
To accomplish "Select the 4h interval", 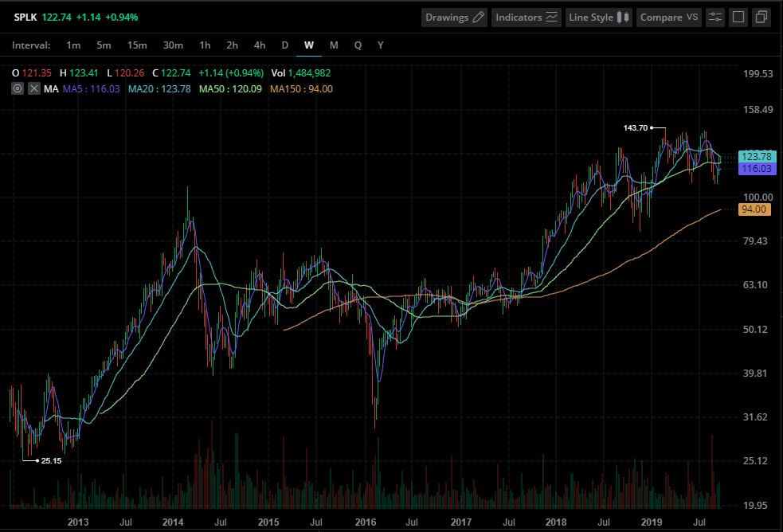I will (260, 45).
